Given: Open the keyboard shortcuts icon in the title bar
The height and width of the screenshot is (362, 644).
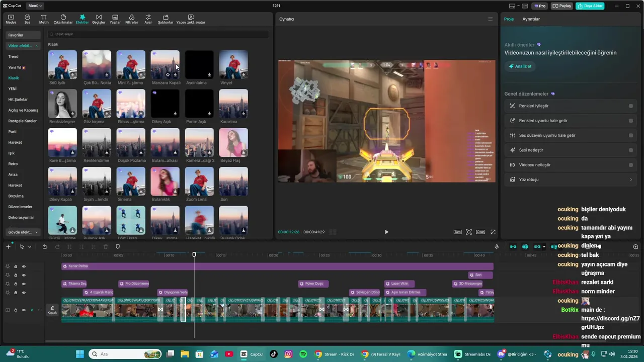Looking at the screenshot, I should coord(525,6).
